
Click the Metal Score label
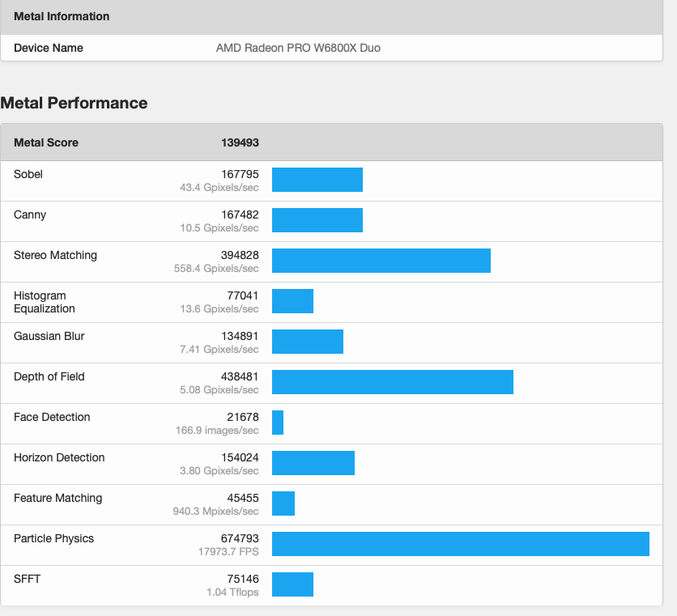point(46,143)
